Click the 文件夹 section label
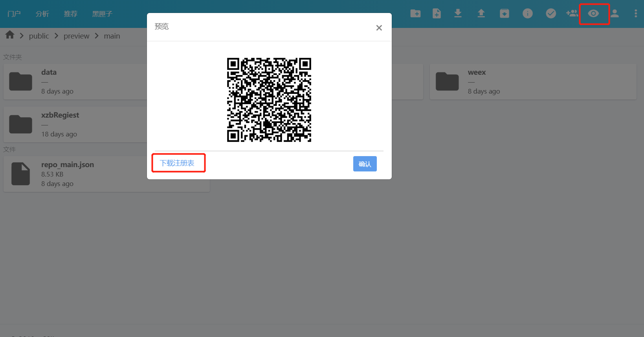This screenshot has width=644, height=337. tap(13, 57)
